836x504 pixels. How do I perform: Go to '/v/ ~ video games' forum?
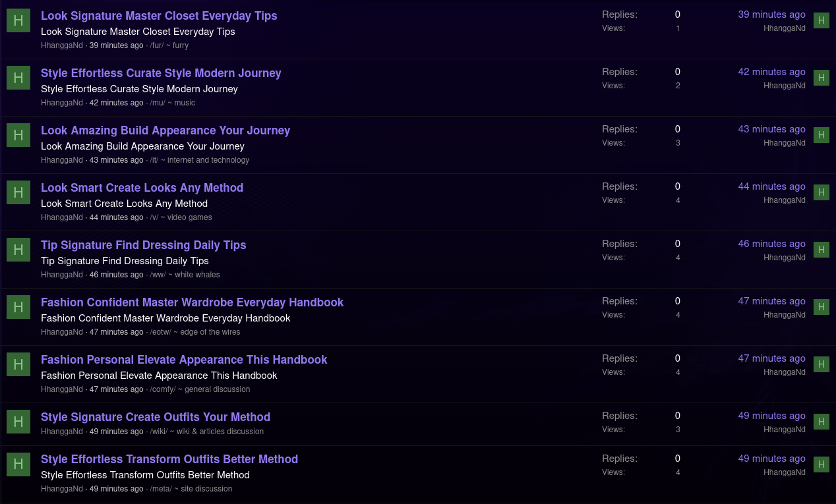point(181,217)
